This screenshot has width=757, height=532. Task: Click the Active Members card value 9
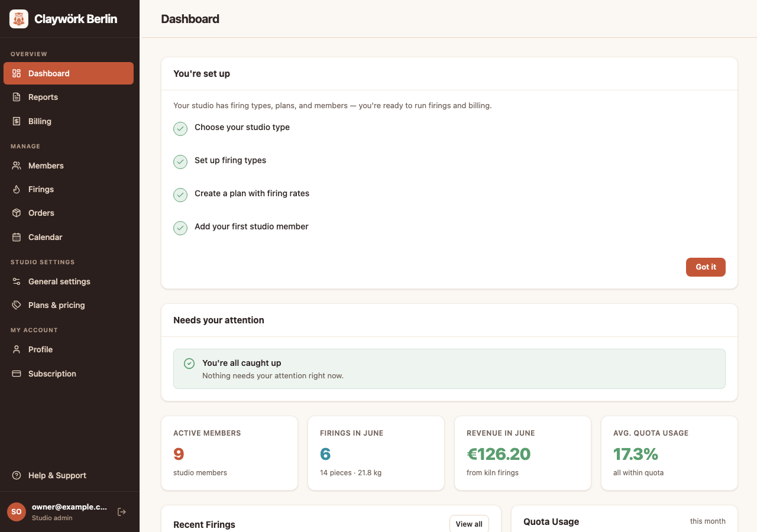click(179, 454)
